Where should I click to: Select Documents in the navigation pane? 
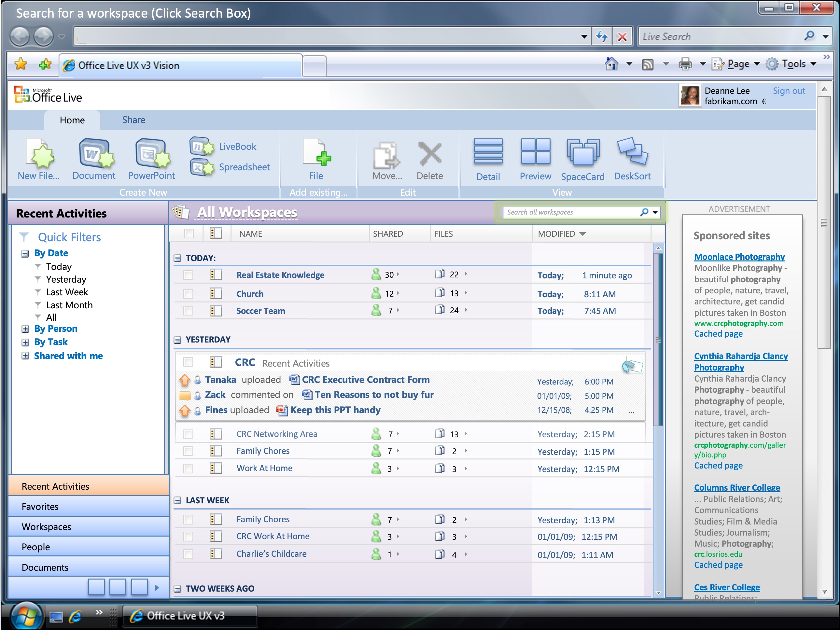(88, 567)
